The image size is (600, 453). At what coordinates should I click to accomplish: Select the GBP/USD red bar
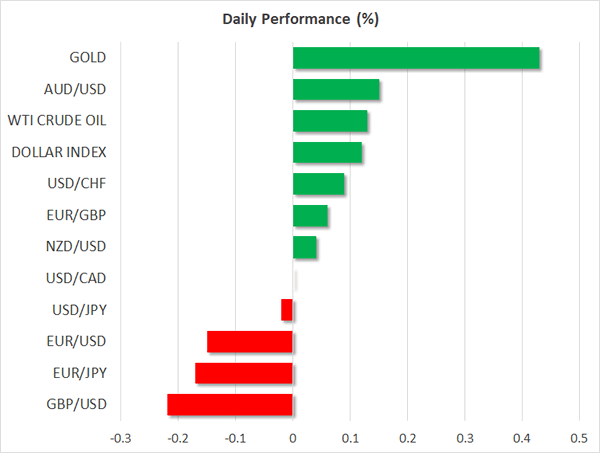(x=230, y=405)
